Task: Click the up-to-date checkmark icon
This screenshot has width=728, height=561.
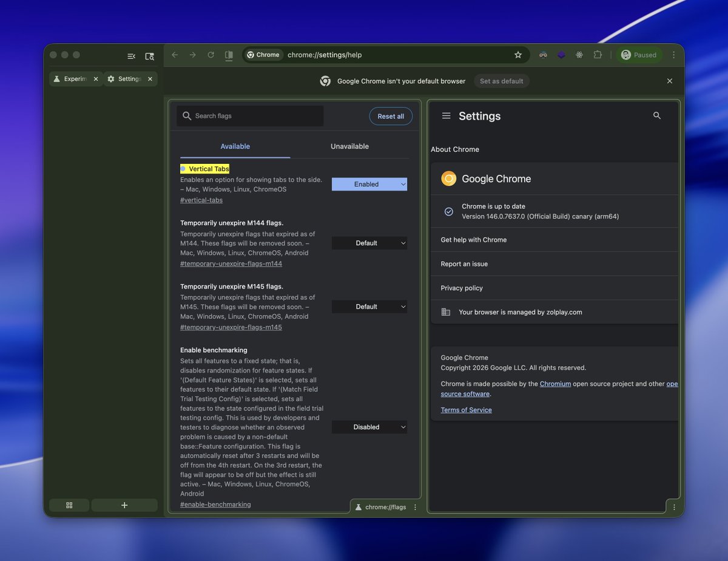Action: (x=449, y=211)
